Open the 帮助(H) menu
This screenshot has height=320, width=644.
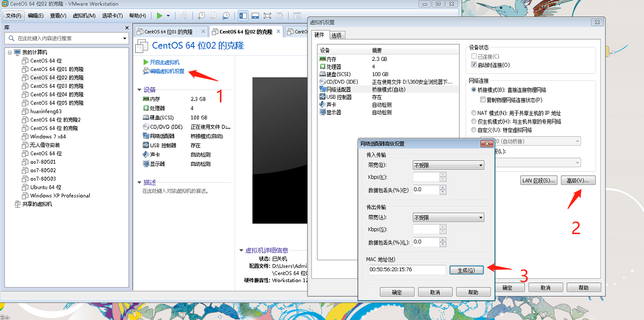point(138,15)
